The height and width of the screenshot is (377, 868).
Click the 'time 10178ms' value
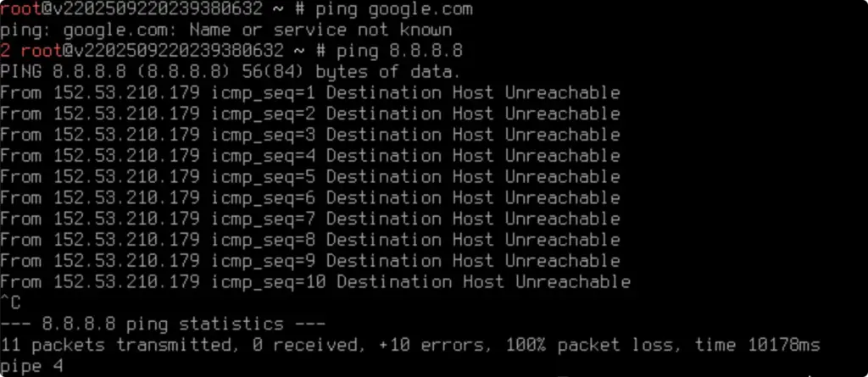tap(757, 346)
